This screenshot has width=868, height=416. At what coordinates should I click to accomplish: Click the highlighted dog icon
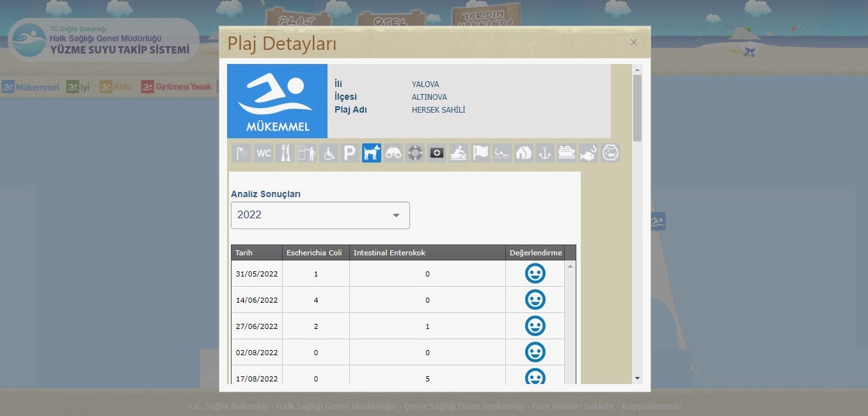[372, 153]
